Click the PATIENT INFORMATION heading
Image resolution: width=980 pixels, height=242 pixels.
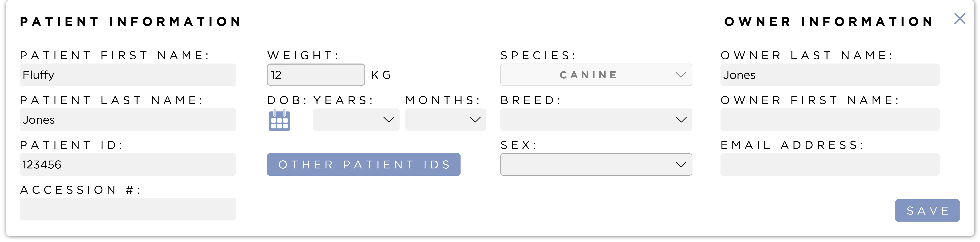[130, 21]
